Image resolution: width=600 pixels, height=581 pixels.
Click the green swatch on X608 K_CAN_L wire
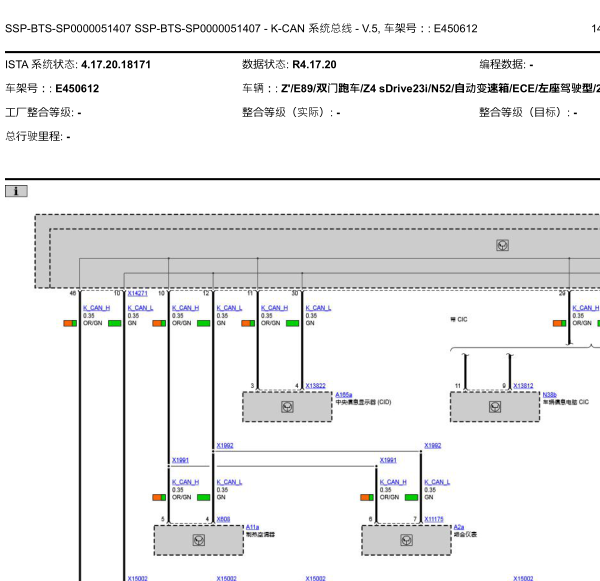204,497
